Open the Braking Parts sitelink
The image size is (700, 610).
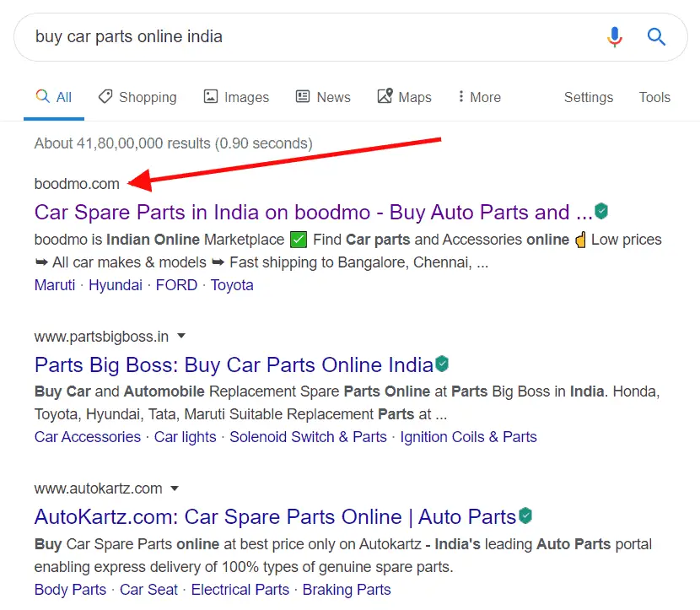pos(347,590)
